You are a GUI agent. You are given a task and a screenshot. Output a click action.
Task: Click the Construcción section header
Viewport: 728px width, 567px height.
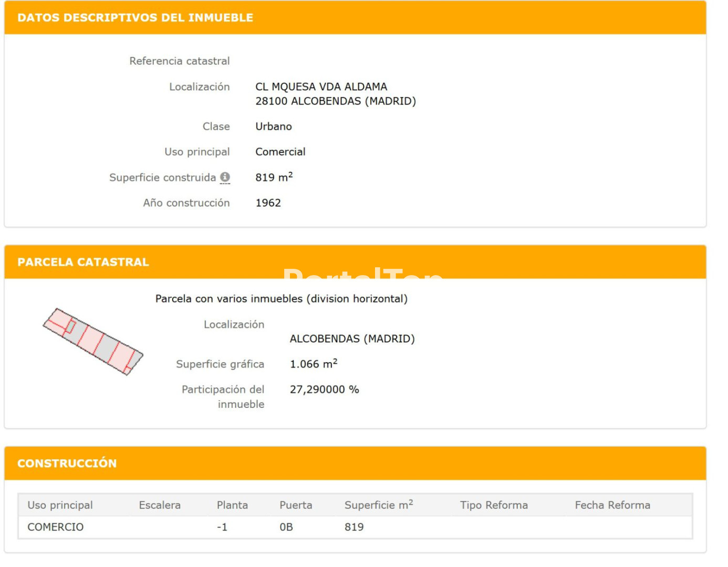coord(67,463)
